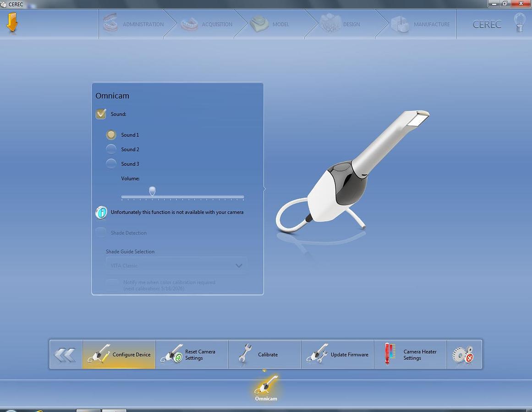532x412 pixels.
Task: Click the 'Volume:' label
Action: (x=130, y=179)
